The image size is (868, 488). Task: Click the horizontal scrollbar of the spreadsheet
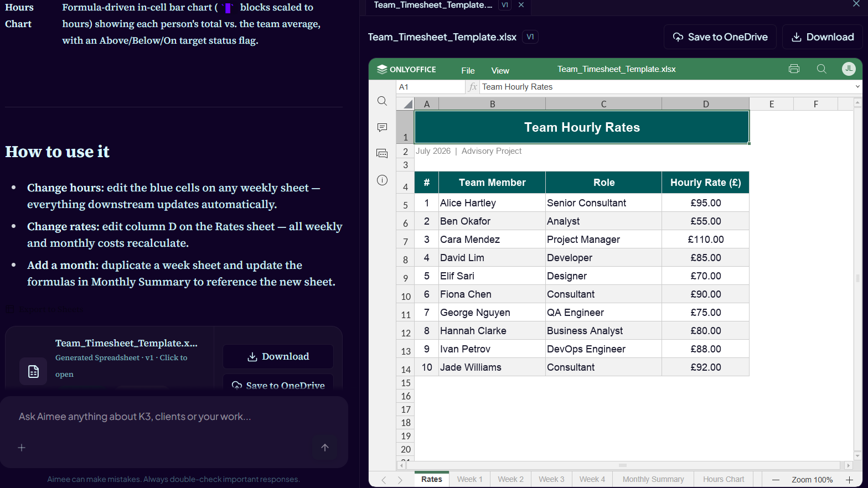622,465
